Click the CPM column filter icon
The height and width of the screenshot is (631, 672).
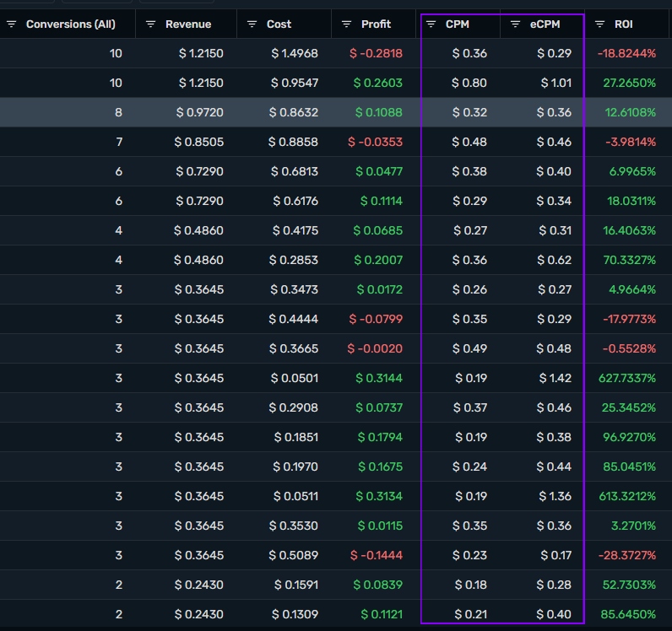click(431, 24)
